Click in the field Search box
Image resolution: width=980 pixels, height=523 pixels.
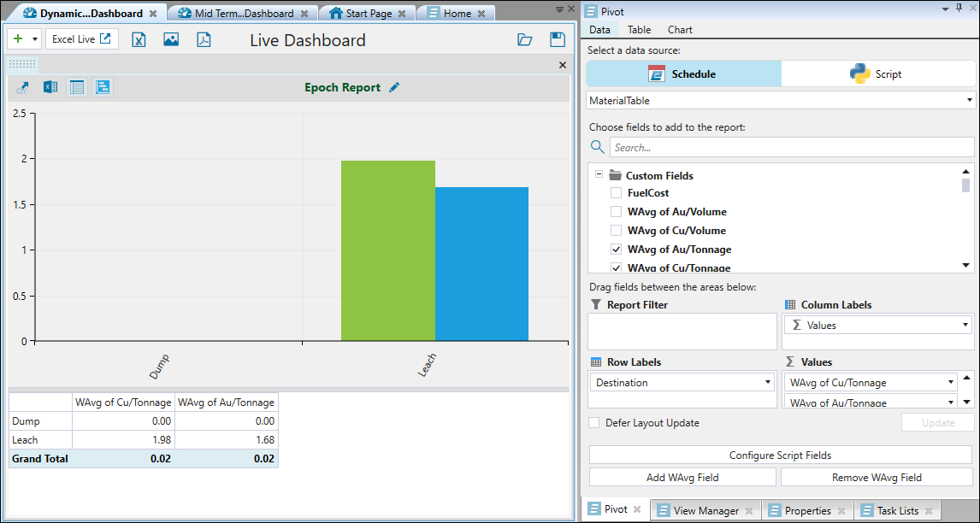(791, 147)
